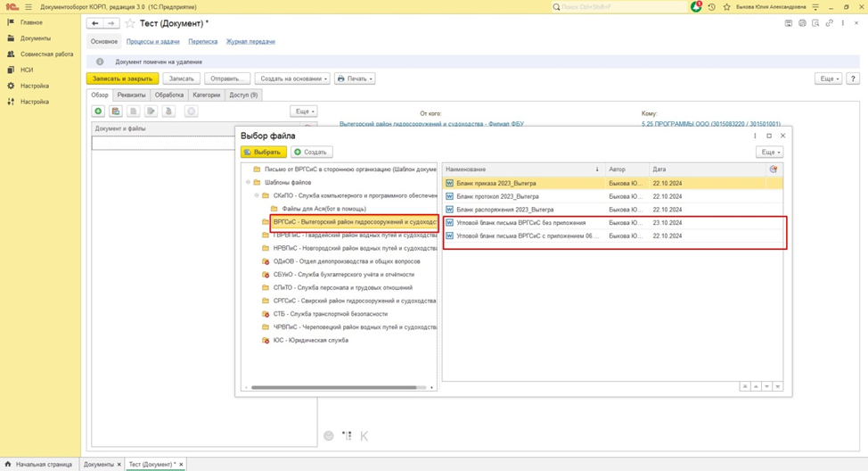Open the Совместная работа sidebar section
This screenshot has height=471, width=868.
click(x=46, y=54)
